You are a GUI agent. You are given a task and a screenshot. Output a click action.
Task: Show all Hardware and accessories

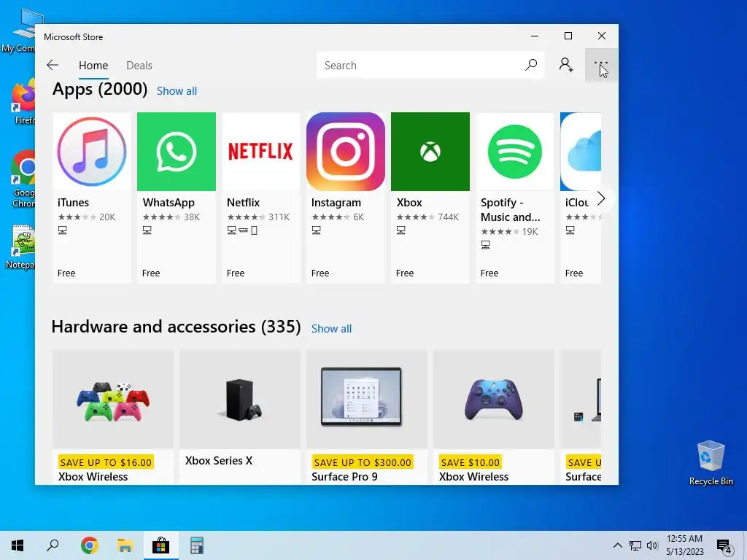(x=332, y=329)
